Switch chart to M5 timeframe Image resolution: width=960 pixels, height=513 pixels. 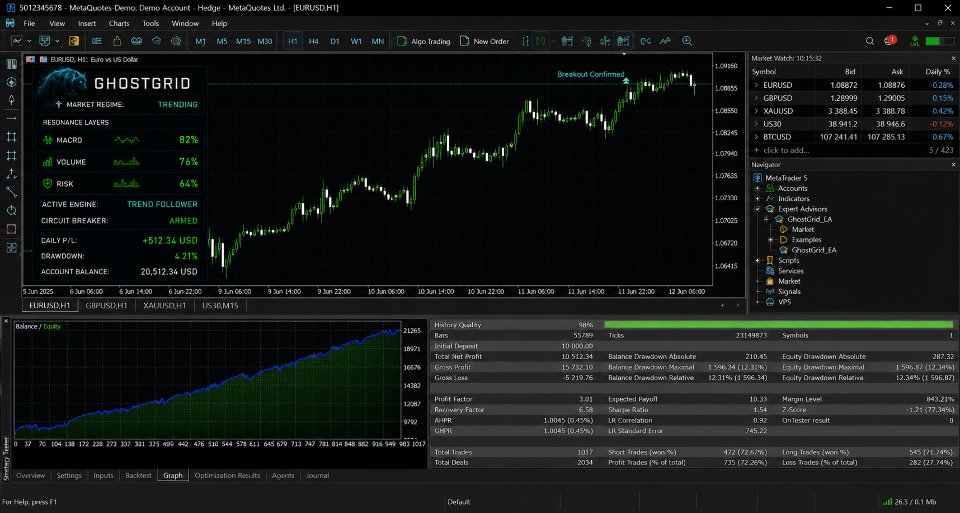pyautogui.click(x=222, y=42)
